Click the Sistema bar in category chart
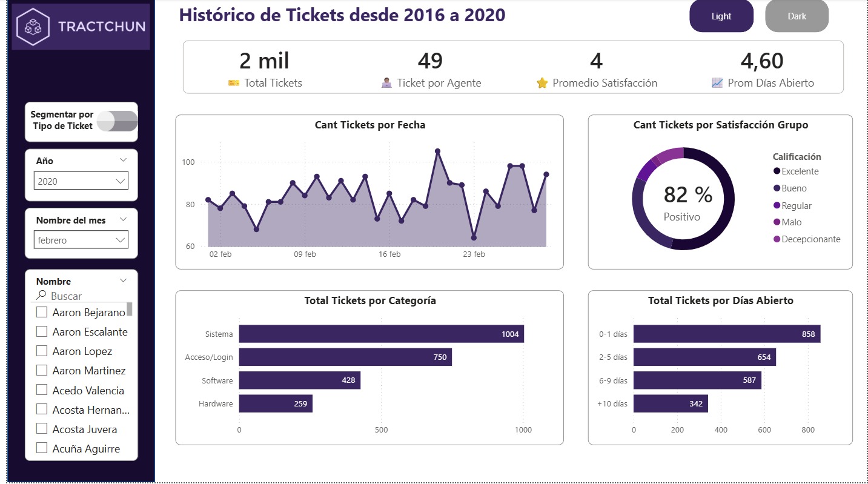868x484 pixels. [381, 334]
